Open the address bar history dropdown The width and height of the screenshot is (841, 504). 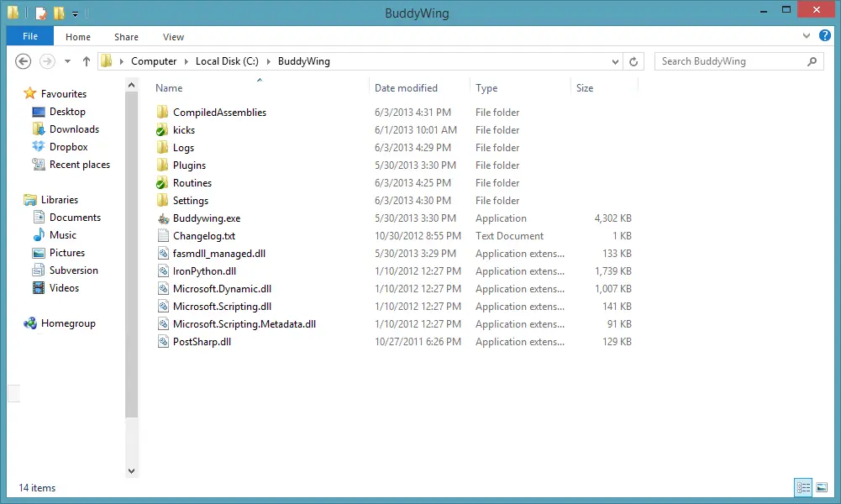(x=614, y=61)
